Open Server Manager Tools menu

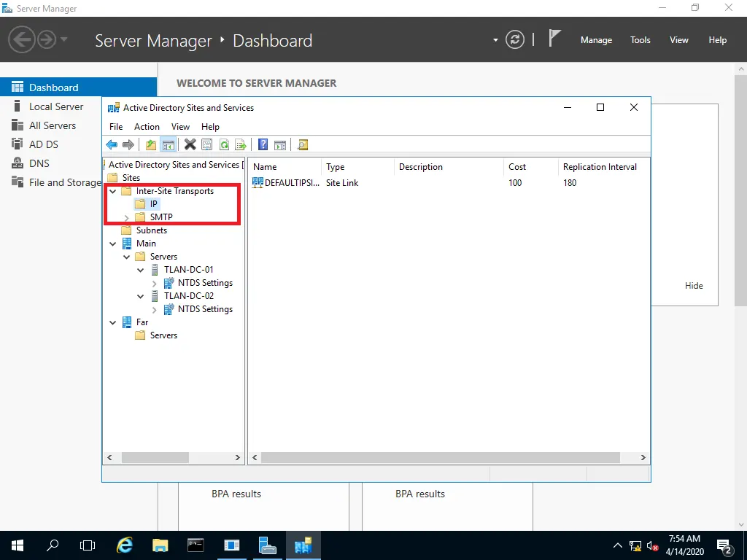coord(640,40)
